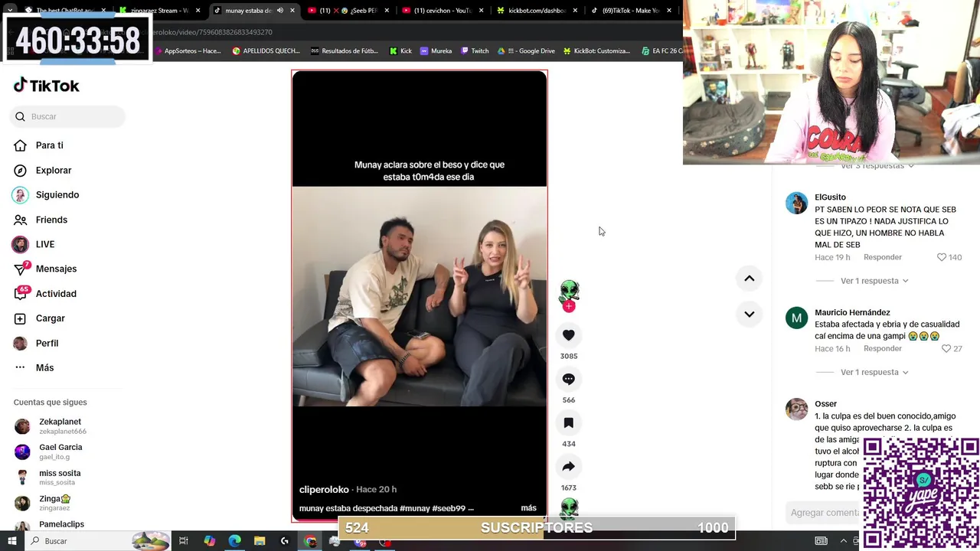
Task: Like Mauricio Hernández's comment heart
Action: 946,348
